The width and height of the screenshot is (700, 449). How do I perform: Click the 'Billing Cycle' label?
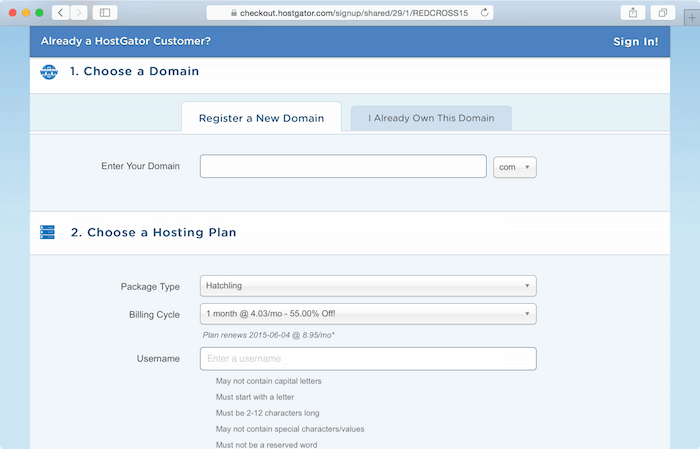154,315
